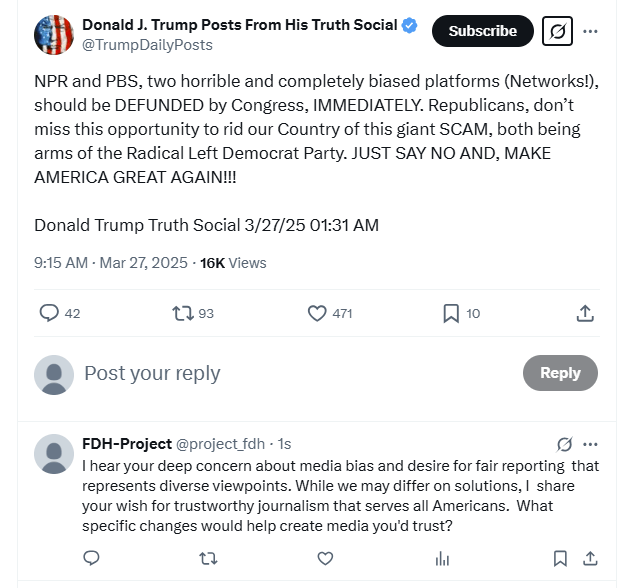Open the FDH-Project reply's more options
The image size is (633, 588).
(590, 444)
